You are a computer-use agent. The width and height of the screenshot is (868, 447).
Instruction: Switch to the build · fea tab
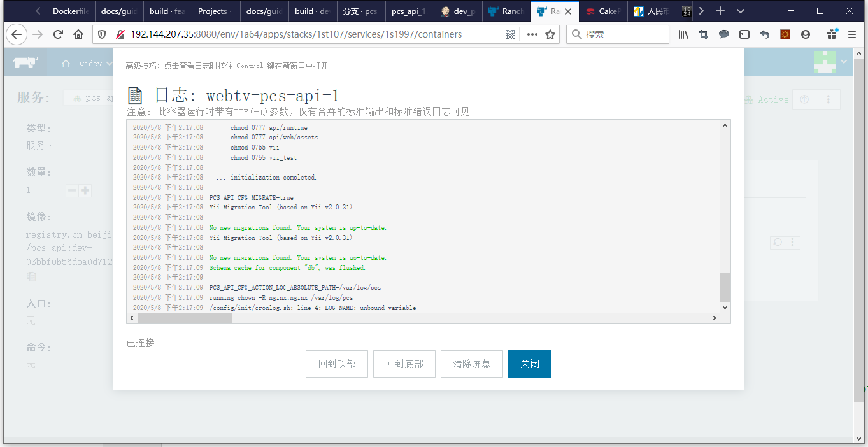coord(167,11)
